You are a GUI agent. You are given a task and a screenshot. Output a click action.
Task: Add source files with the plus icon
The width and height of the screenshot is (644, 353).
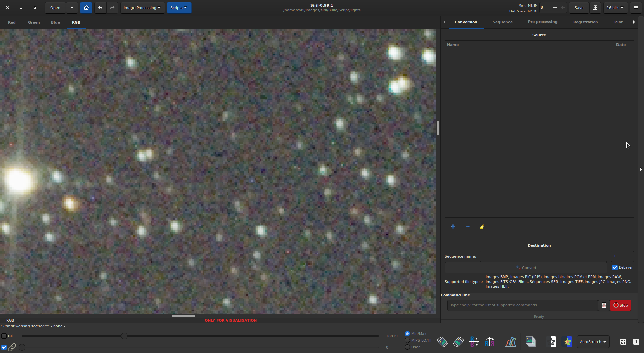(x=453, y=226)
